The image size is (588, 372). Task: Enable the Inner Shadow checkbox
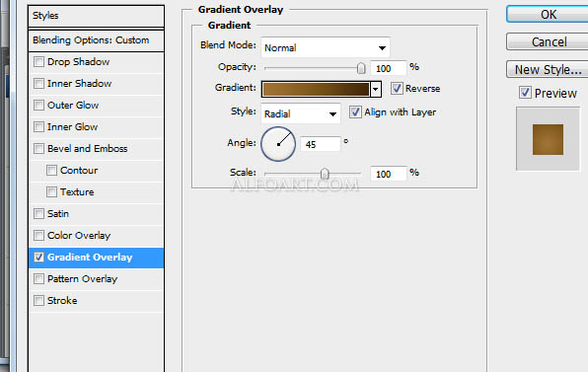39,83
